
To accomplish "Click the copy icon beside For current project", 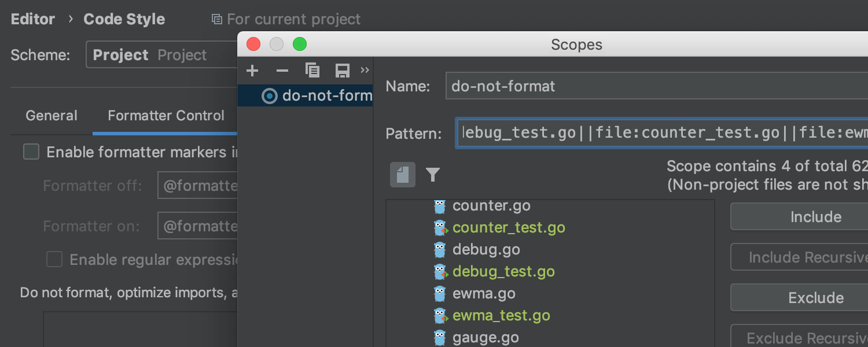I will tap(217, 20).
